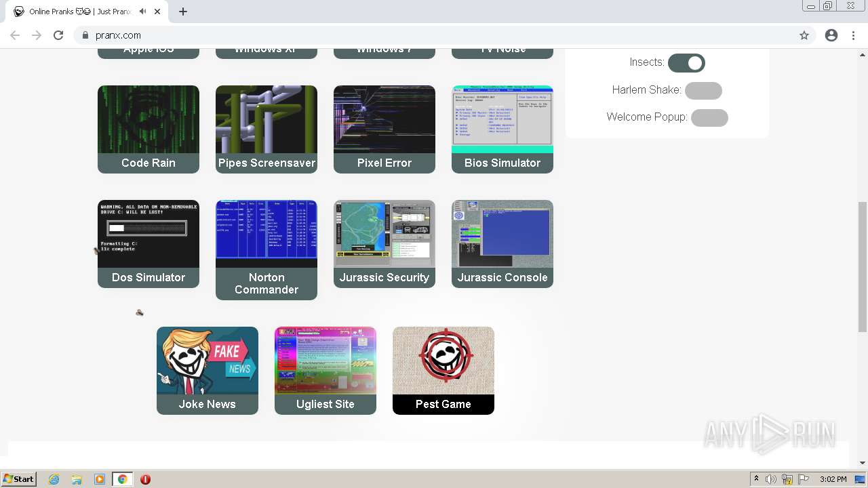Enable the Welcome Popup toggle
Image resolution: width=868 pixels, height=488 pixels.
[709, 118]
